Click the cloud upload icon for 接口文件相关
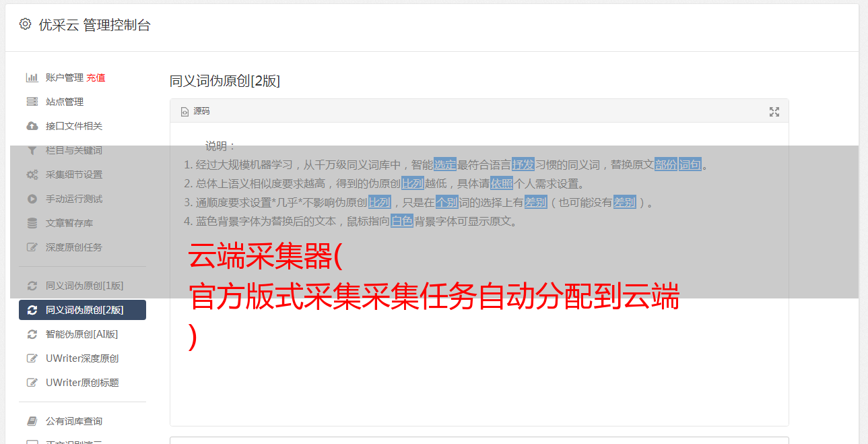The height and width of the screenshot is (444, 868). [32, 126]
